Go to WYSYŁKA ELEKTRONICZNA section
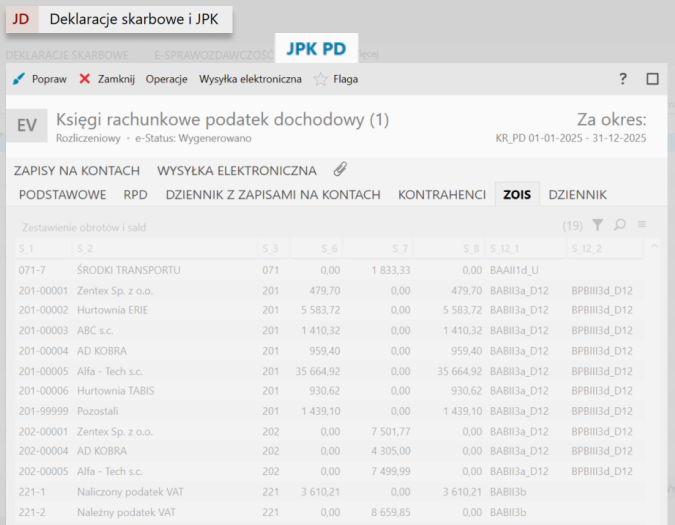675x525 pixels. (236, 171)
